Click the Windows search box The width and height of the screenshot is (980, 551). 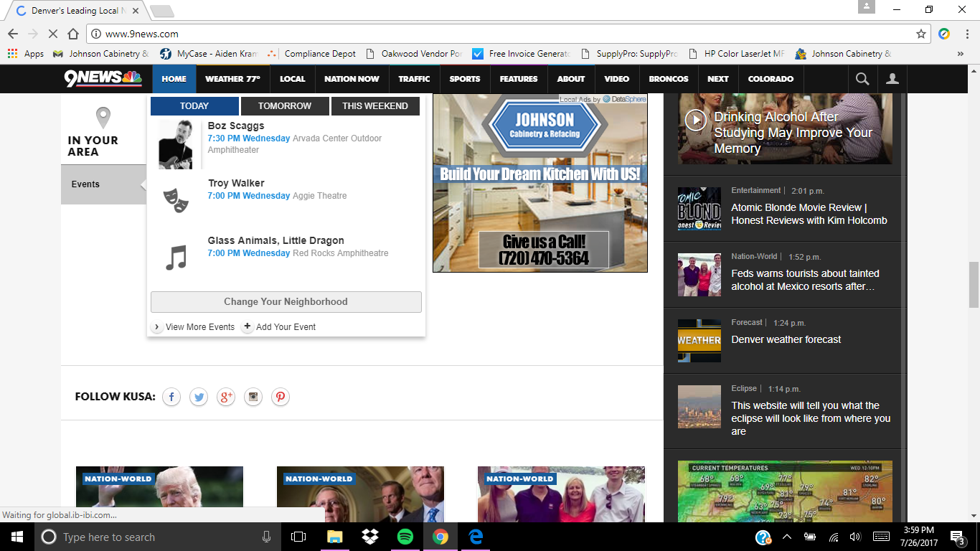158,537
